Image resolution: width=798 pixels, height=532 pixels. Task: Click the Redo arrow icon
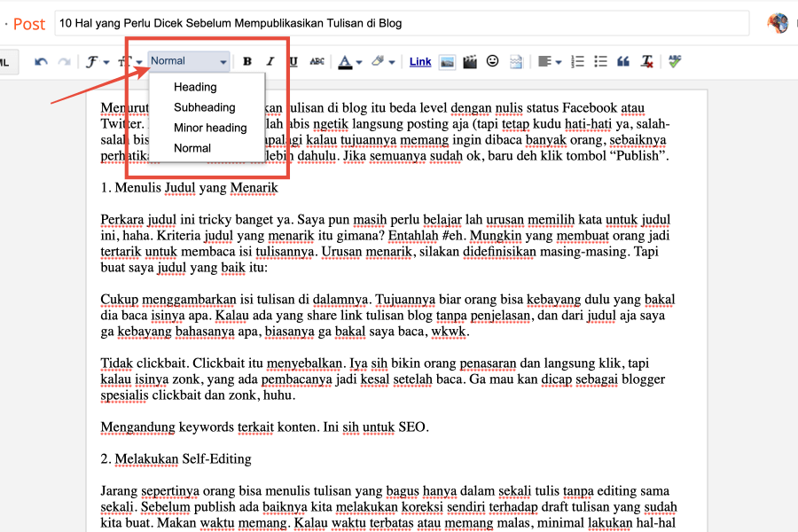pyautogui.click(x=64, y=61)
